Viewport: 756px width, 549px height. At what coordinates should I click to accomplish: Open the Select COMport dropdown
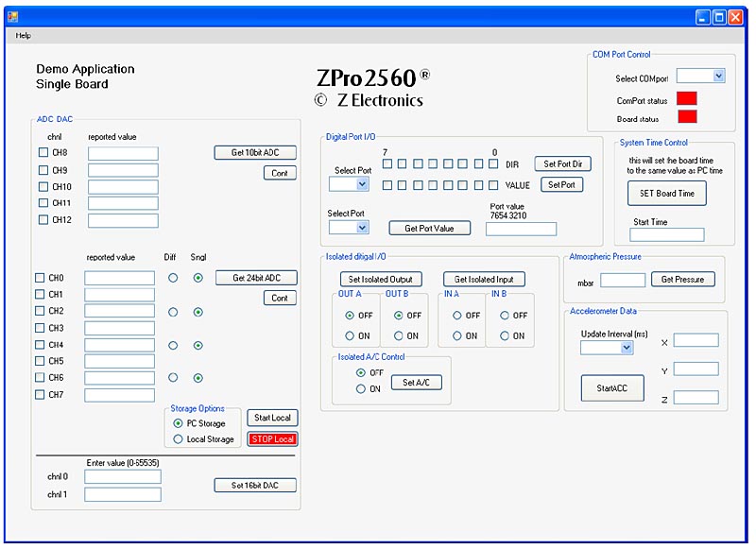click(x=719, y=76)
